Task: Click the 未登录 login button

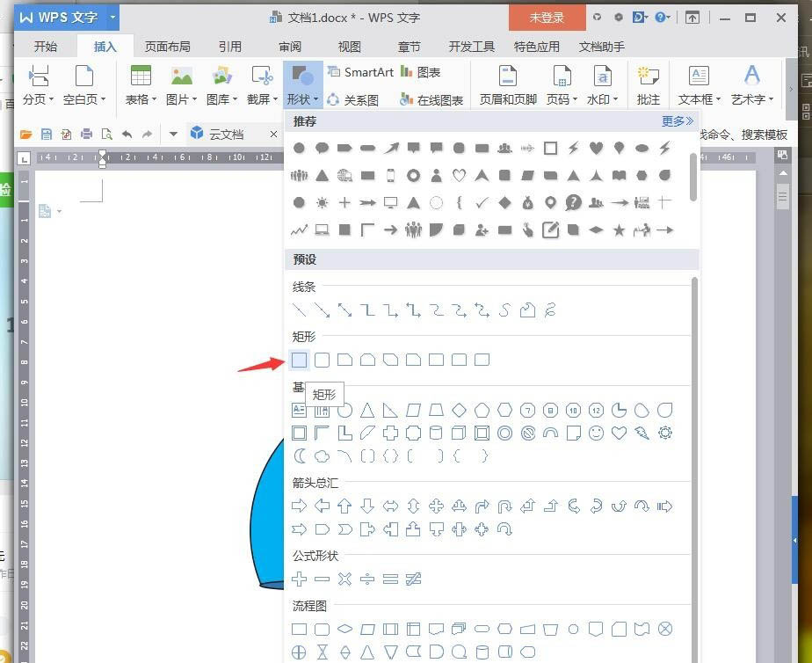Action: pyautogui.click(x=547, y=18)
